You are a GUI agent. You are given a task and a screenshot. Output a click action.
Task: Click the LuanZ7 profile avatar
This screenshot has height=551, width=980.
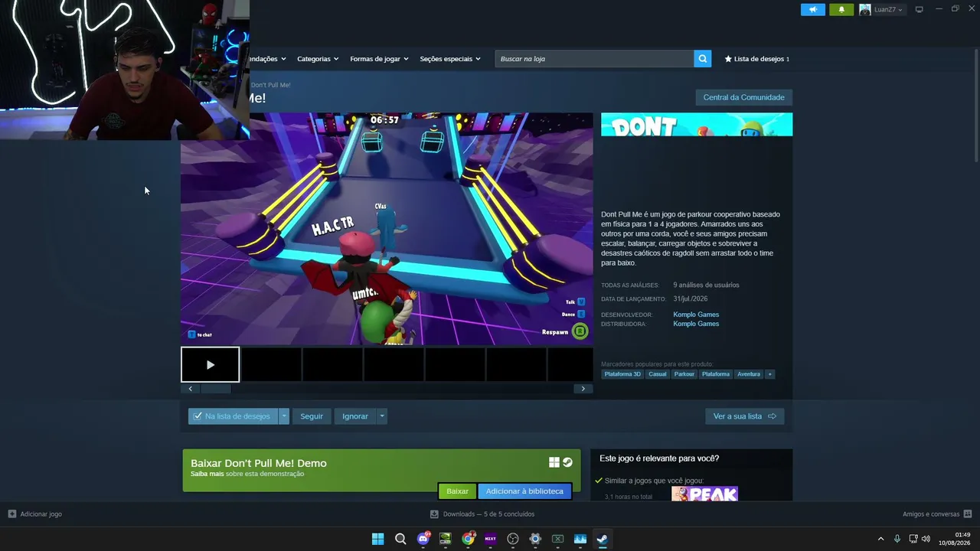pos(865,9)
